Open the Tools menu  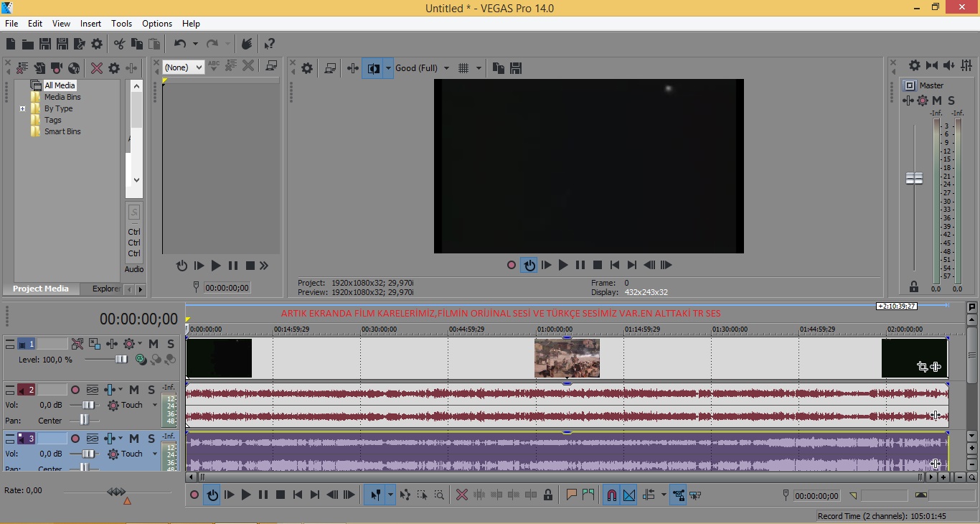[121, 24]
